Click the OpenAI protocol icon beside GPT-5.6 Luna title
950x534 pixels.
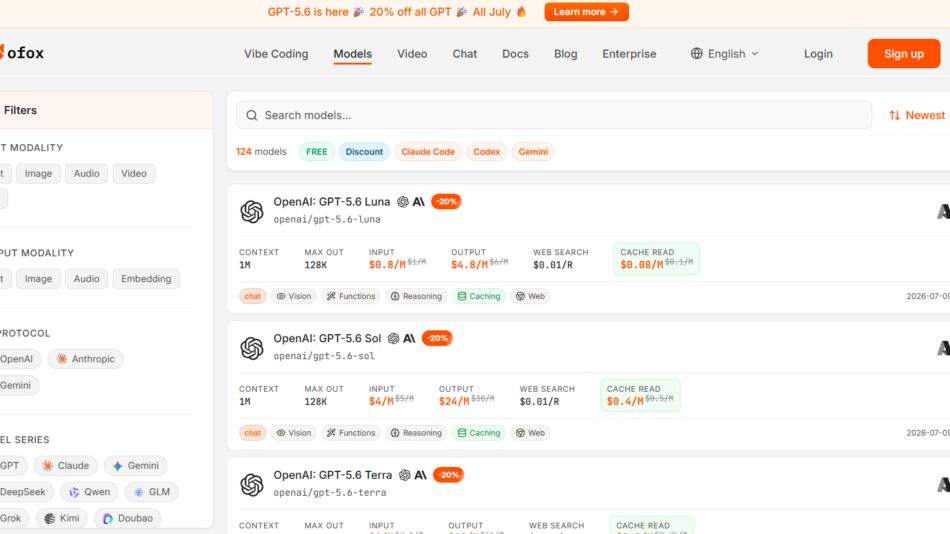(x=403, y=202)
